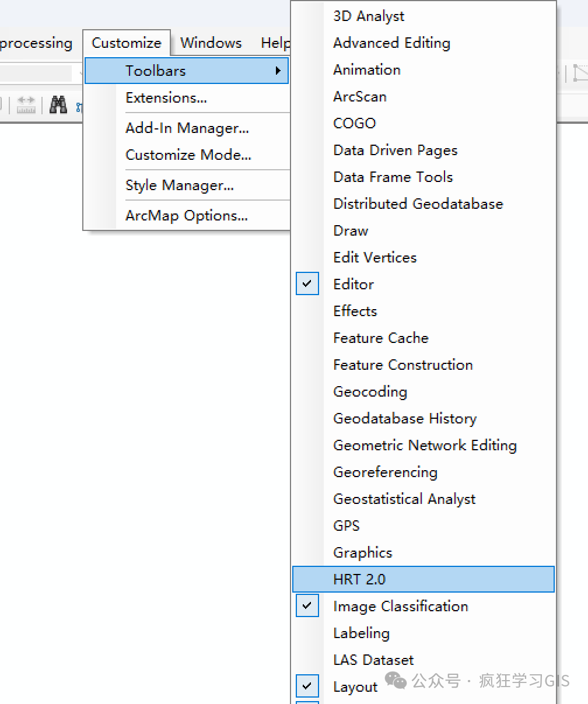
Task: Enable the 3D Analyst toolbar
Action: point(423,16)
